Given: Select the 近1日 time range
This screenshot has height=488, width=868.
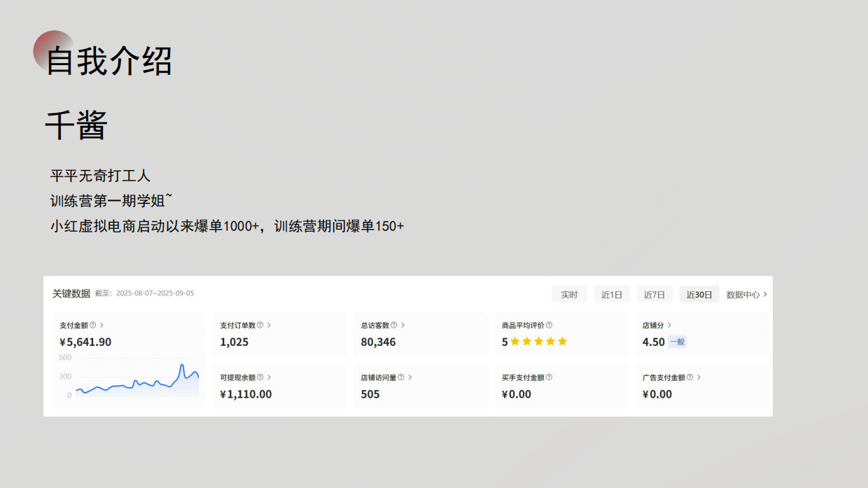Looking at the screenshot, I should (x=612, y=295).
